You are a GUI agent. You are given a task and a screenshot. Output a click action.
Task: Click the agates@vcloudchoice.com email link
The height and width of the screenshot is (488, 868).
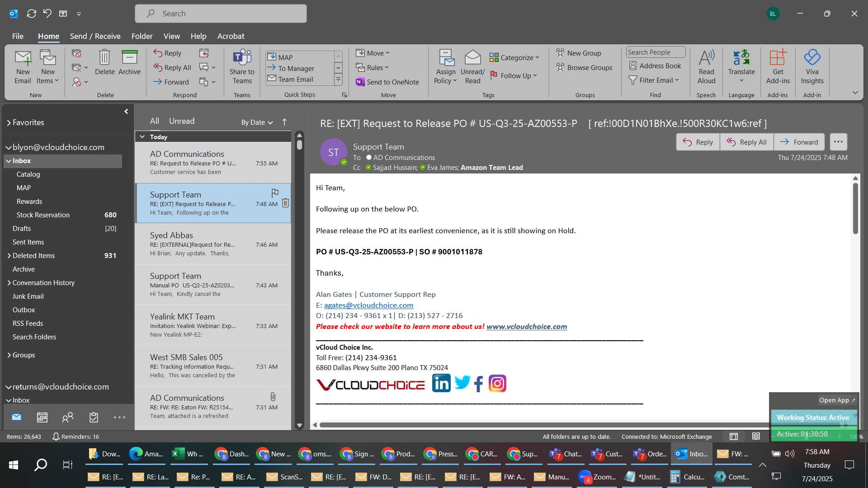tap(368, 305)
